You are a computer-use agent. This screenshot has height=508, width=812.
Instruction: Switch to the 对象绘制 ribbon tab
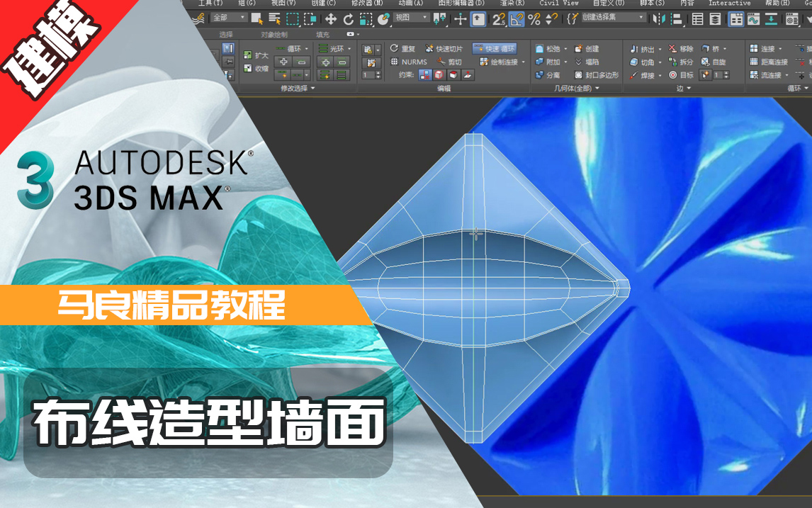click(274, 35)
